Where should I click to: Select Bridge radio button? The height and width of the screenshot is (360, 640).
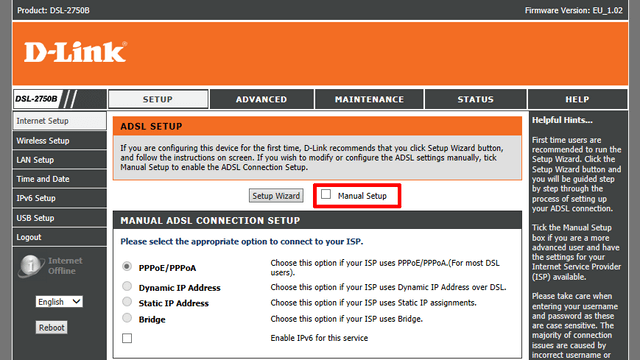tap(127, 318)
